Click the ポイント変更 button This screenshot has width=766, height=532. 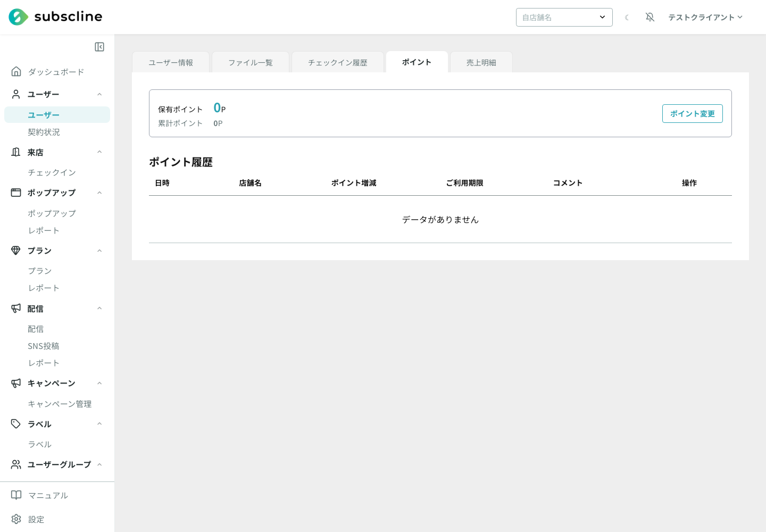[693, 113]
